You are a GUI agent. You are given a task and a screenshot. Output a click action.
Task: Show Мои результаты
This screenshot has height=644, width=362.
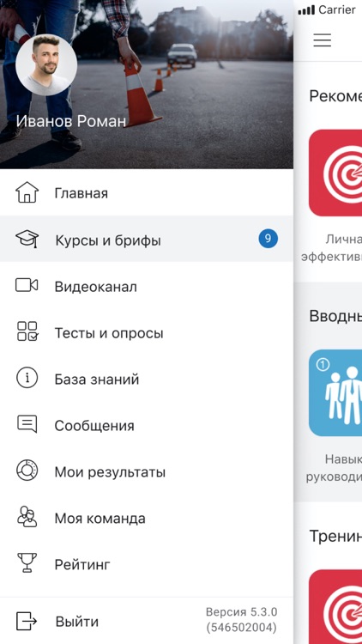coord(147,471)
